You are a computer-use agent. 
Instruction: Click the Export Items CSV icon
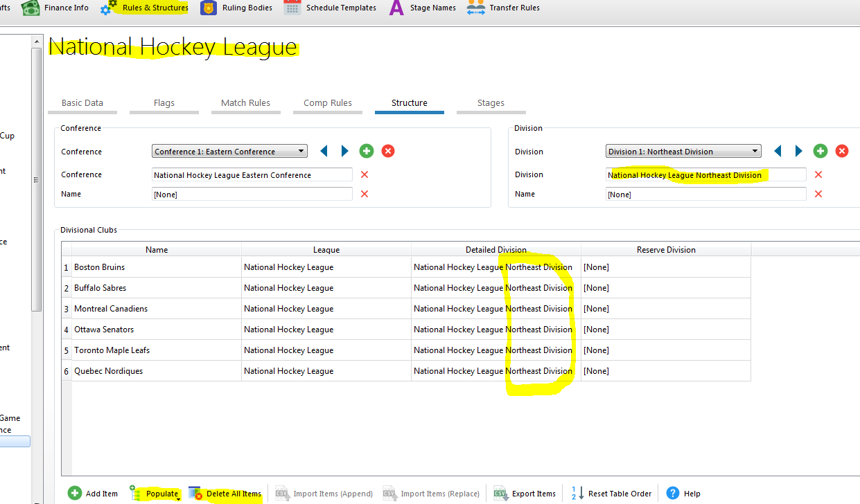pos(500,493)
